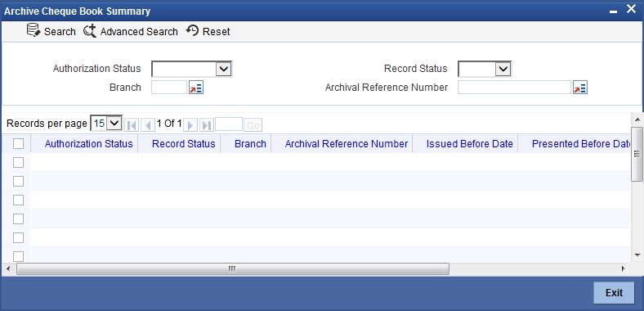
Task: Open Archival Reference Number lookup icon
Action: pos(580,88)
